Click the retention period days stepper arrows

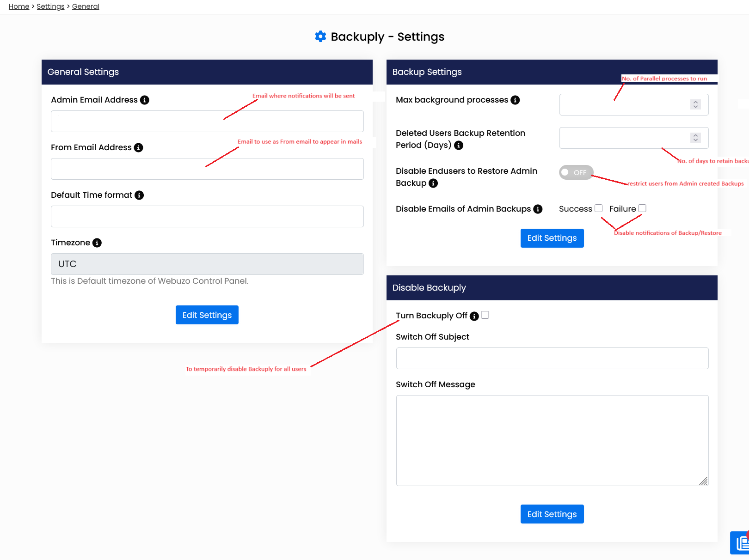[695, 138]
